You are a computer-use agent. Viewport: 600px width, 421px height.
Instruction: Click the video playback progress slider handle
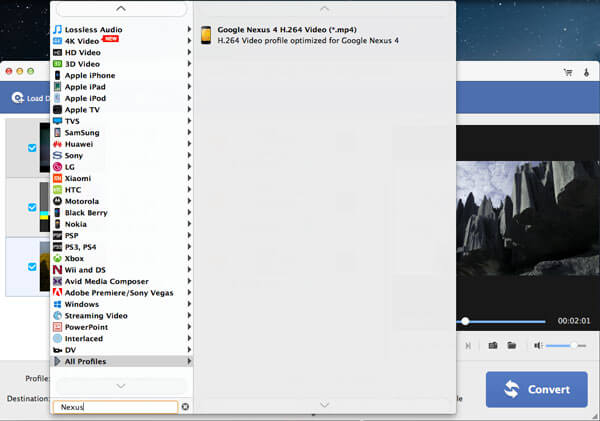tap(465, 321)
